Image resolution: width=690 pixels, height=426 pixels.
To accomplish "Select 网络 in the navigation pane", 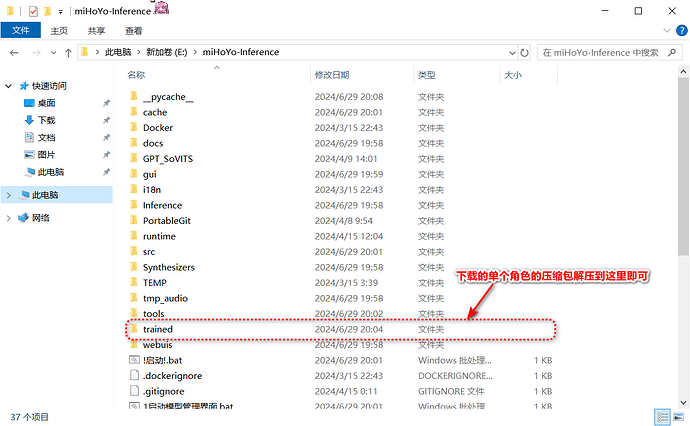I will pyautogui.click(x=40, y=218).
